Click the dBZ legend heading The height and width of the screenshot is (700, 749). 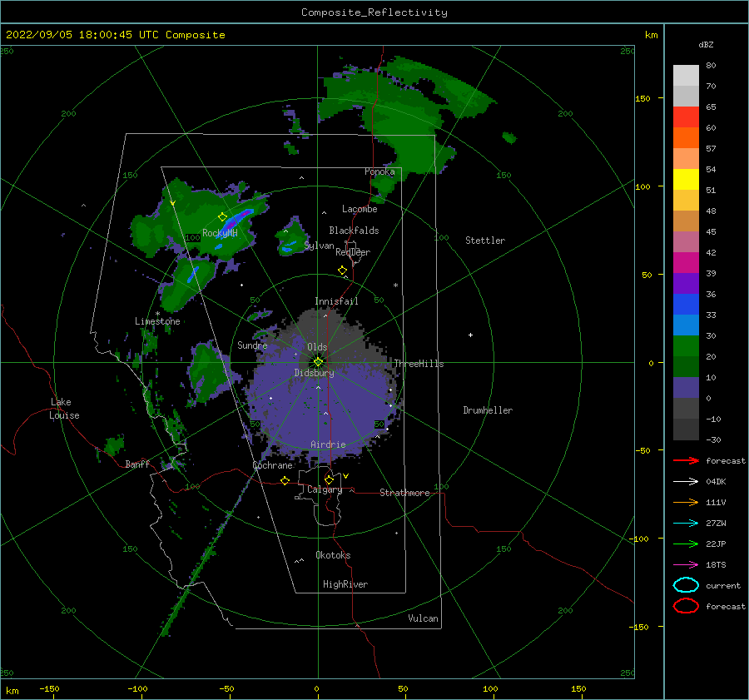click(x=706, y=44)
